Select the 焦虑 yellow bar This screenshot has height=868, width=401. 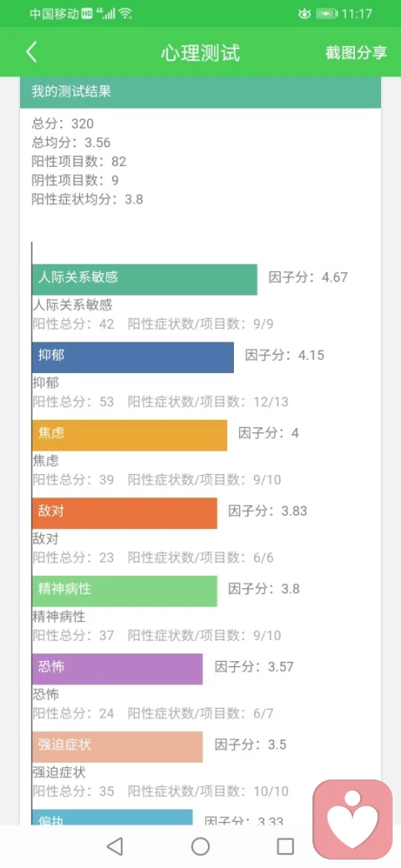pyautogui.click(x=129, y=435)
